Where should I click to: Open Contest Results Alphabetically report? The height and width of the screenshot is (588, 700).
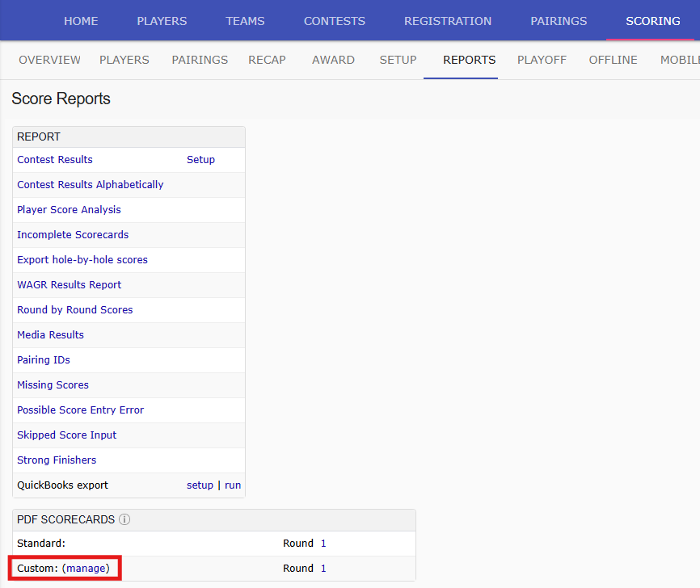tap(91, 185)
